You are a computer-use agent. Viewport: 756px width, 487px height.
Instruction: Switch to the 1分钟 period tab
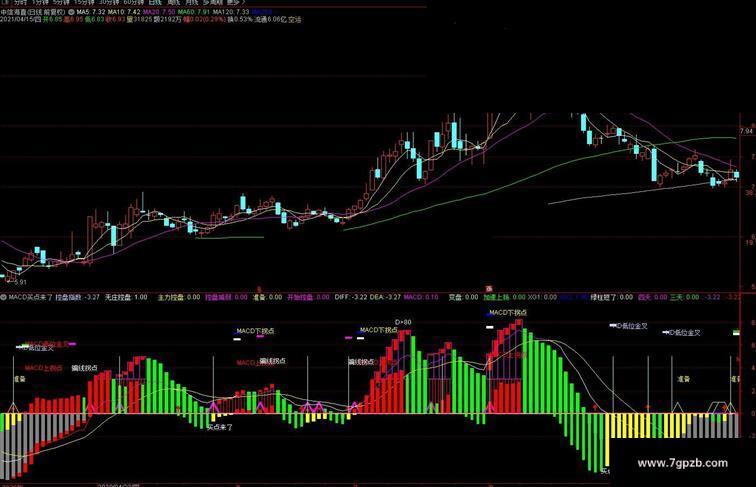pos(40,2)
